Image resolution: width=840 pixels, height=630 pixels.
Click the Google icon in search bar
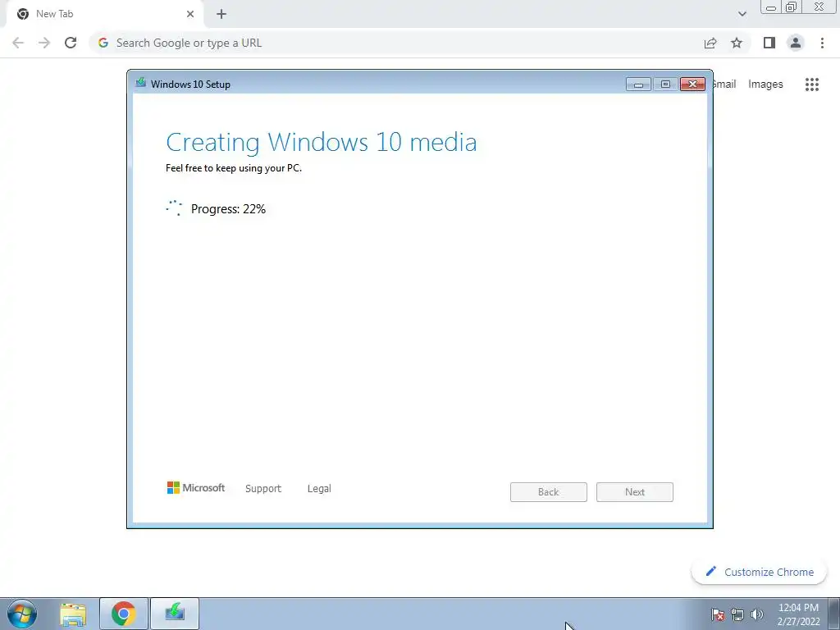[103, 43]
